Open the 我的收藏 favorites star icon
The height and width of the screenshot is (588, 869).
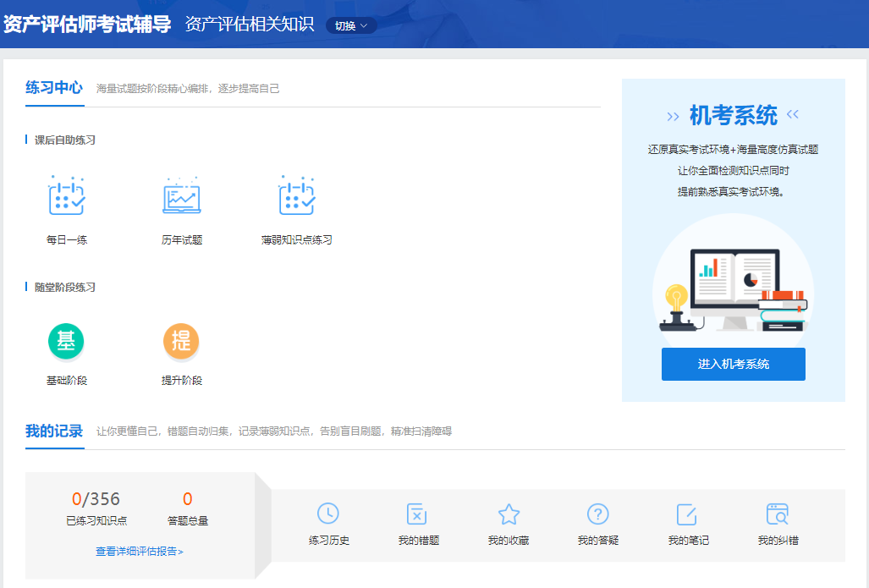click(x=509, y=514)
